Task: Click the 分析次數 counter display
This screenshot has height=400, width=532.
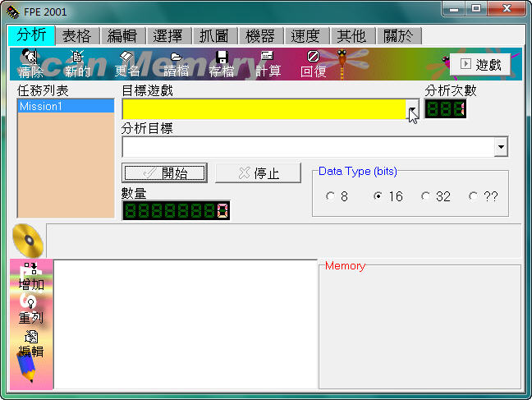Action: point(445,108)
